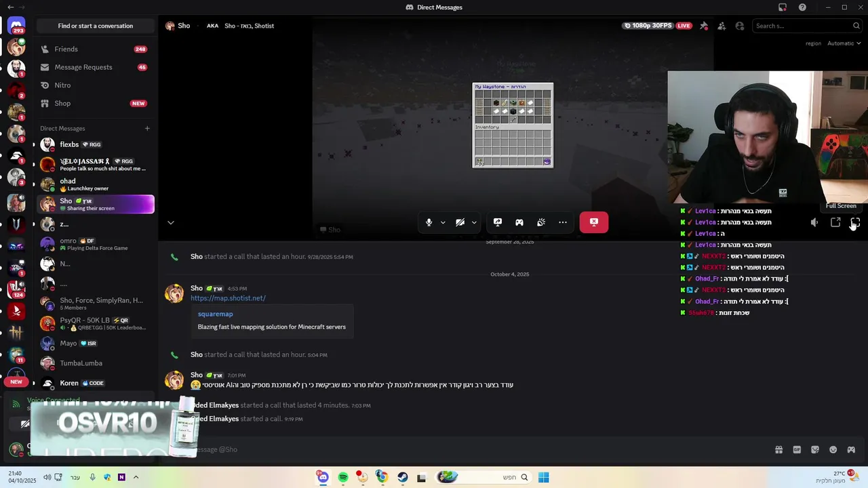Open Find or start a conversation box
Viewport: 868px width, 488px height.
tap(96, 26)
